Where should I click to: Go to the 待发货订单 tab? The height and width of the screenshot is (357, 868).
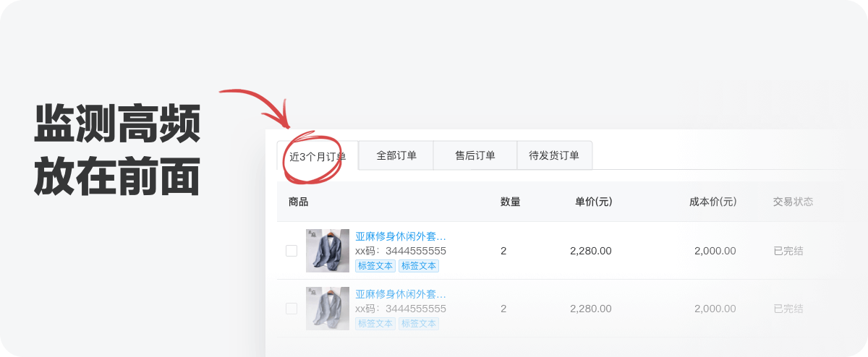click(x=554, y=155)
